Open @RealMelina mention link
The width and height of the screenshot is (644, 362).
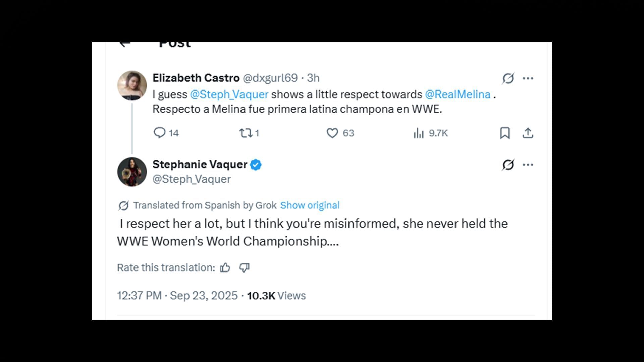tap(458, 94)
